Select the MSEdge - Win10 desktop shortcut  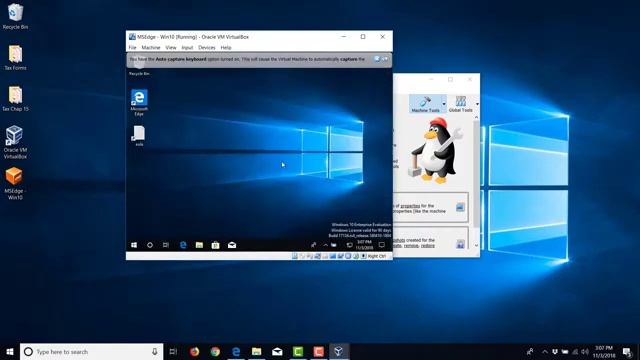(15, 183)
